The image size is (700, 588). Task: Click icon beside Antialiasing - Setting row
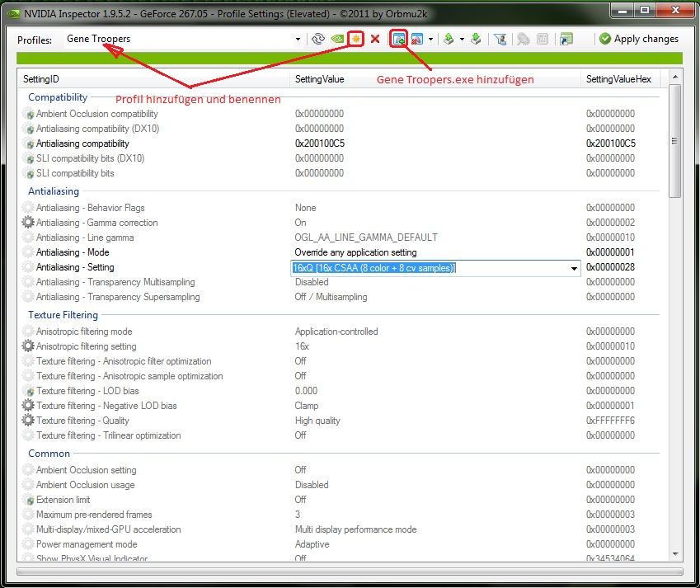coord(28,267)
